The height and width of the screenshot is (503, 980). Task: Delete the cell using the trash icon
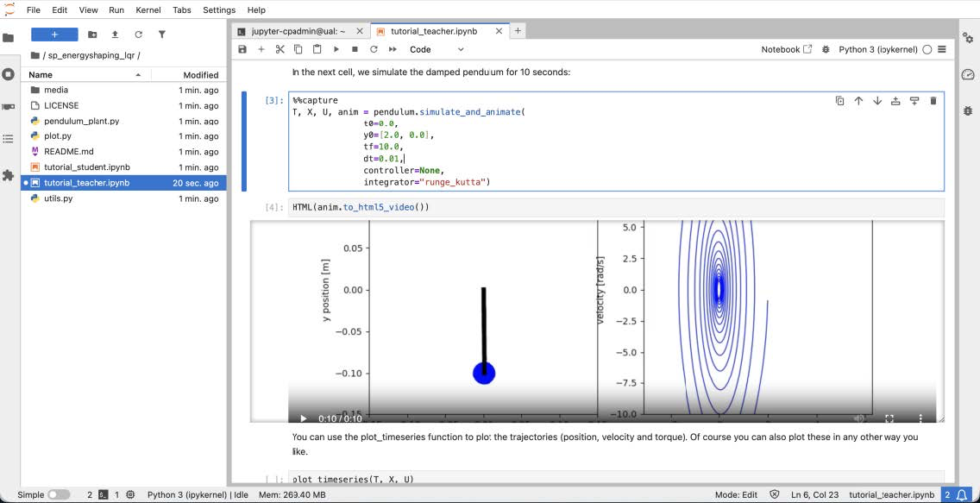(x=933, y=100)
